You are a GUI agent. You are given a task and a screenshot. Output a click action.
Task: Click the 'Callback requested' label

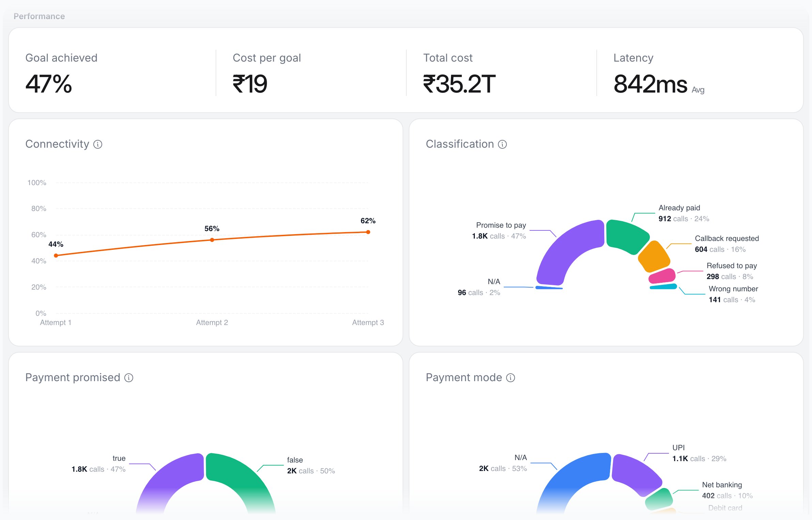[727, 239]
